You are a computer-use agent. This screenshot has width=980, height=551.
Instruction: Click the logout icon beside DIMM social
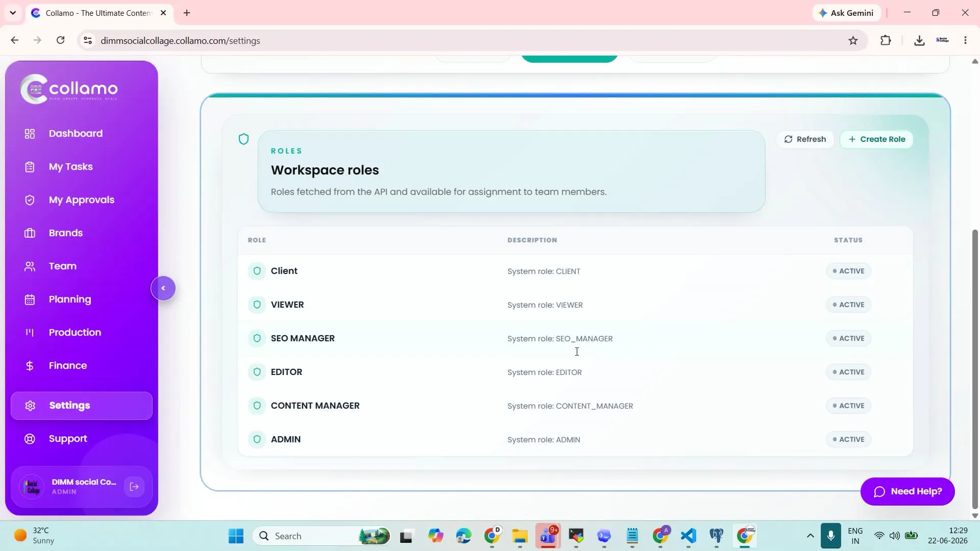(134, 487)
